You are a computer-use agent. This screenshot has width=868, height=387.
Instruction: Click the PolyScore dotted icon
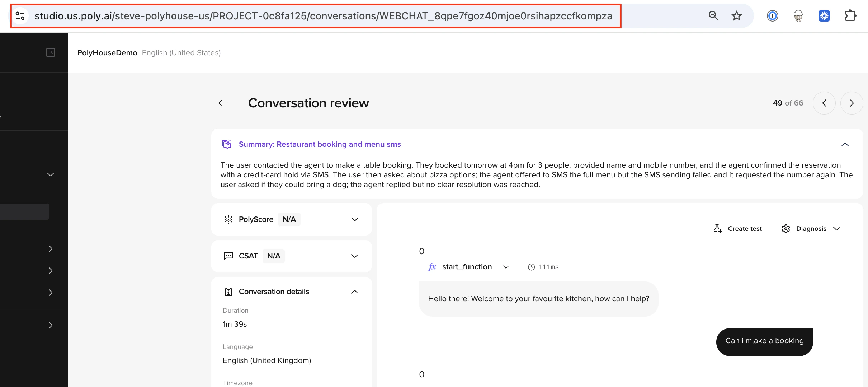(x=228, y=219)
